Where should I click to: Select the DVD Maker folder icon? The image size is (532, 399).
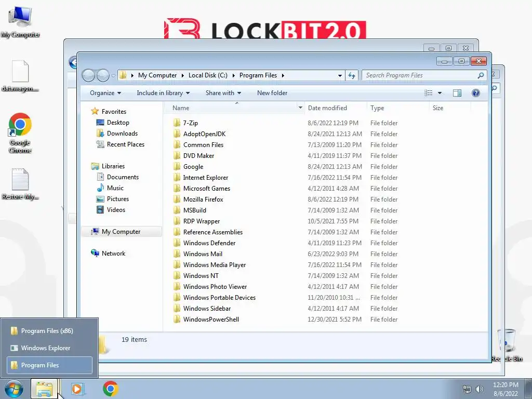click(x=177, y=156)
